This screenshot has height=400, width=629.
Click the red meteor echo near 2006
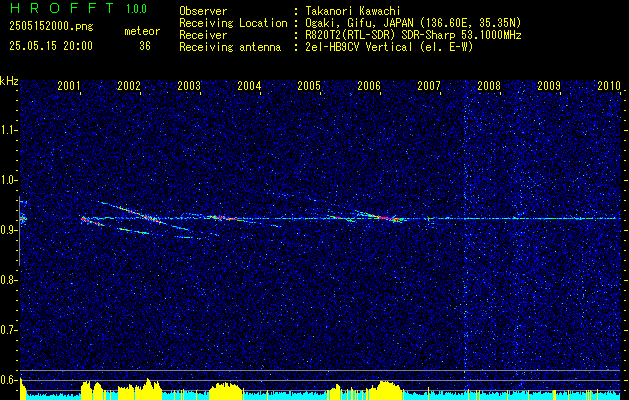click(x=384, y=217)
